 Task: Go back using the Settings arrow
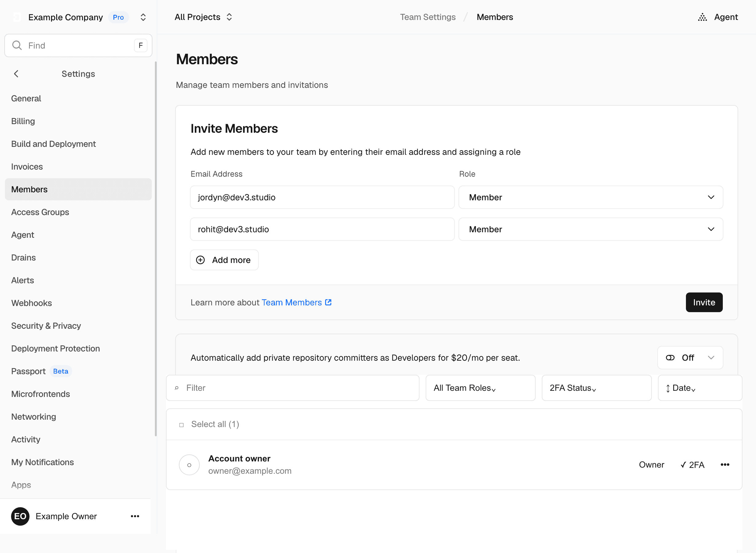click(x=16, y=74)
